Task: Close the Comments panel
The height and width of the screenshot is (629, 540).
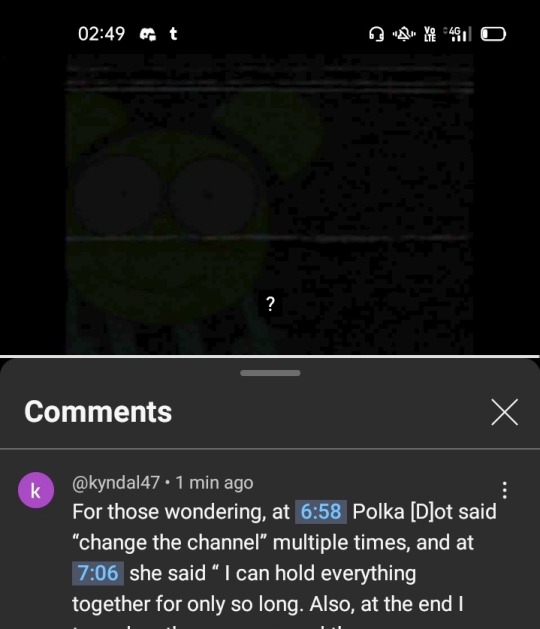Action: click(x=504, y=412)
